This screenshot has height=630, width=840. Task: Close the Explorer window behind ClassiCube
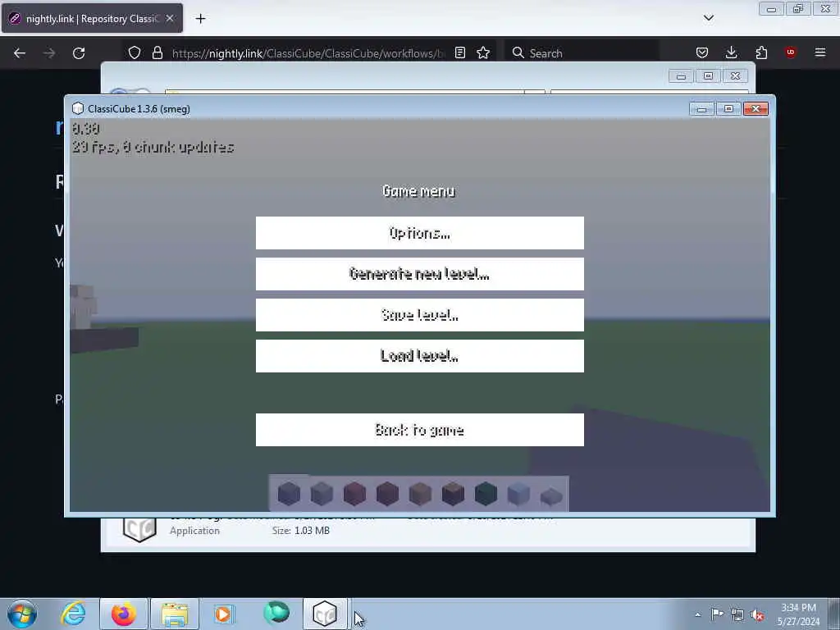tap(735, 76)
